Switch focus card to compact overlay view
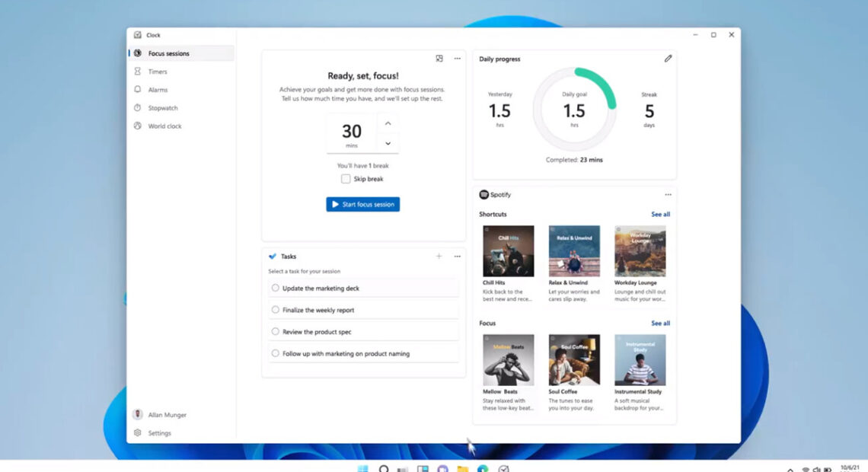868x472 pixels. (x=439, y=59)
